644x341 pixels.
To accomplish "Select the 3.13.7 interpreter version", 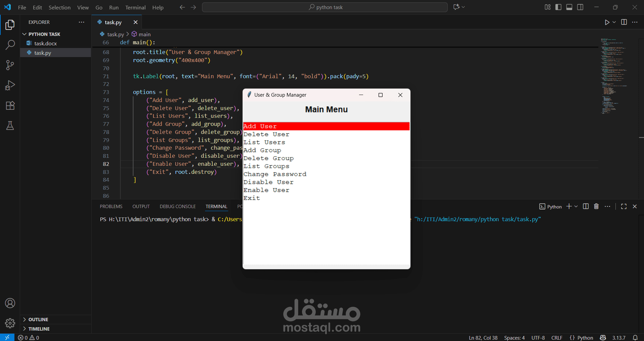I will click(x=618, y=338).
